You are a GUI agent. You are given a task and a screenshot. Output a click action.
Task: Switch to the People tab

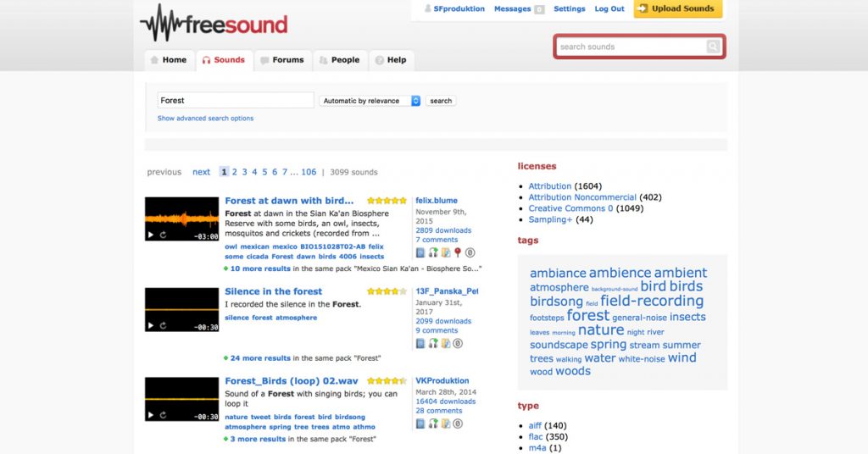coord(340,60)
